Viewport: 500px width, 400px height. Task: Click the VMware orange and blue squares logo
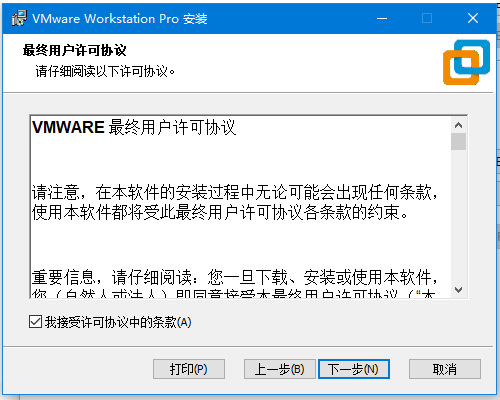click(466, 62)
